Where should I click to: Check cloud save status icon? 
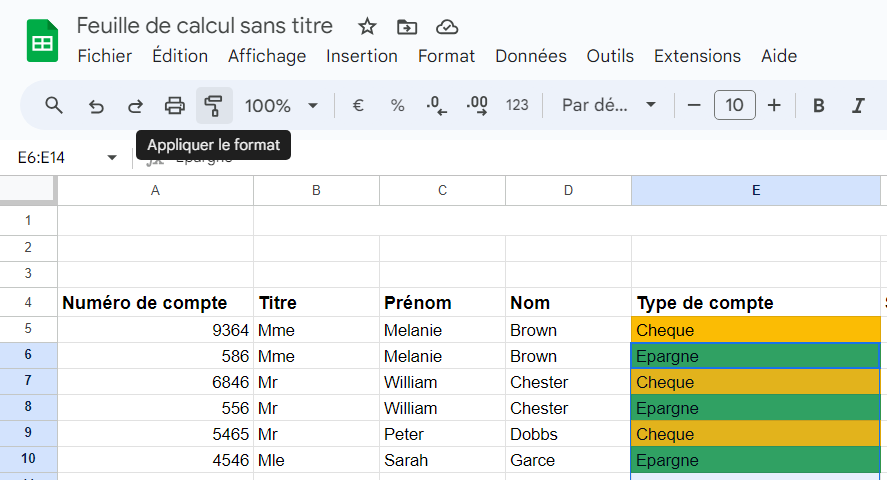[447, 27]
